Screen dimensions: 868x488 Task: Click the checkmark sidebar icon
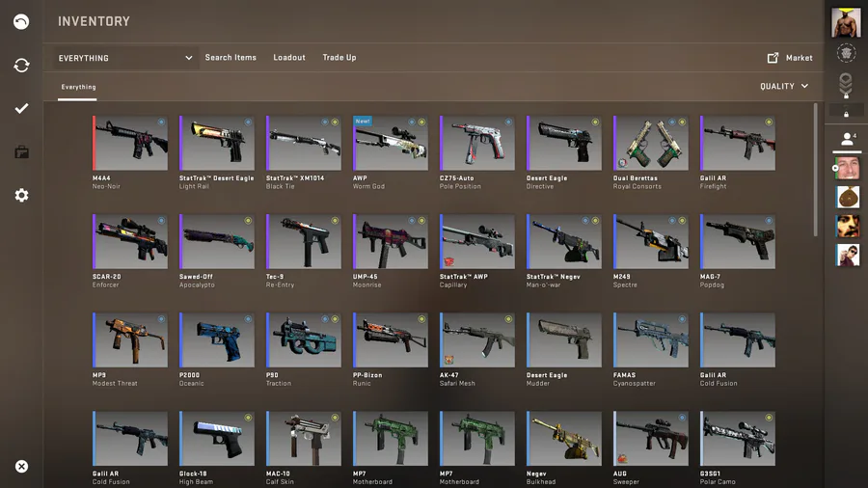(x=21, y=108)
